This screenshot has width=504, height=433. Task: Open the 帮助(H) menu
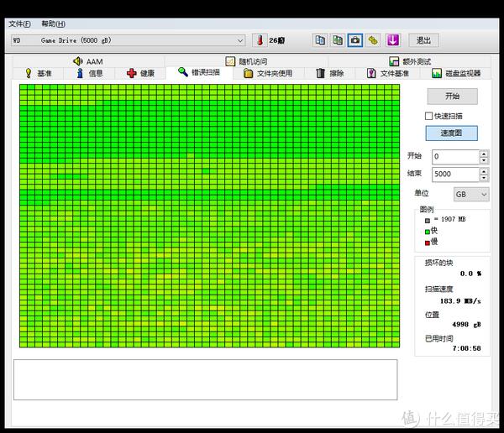click(53, 23)
